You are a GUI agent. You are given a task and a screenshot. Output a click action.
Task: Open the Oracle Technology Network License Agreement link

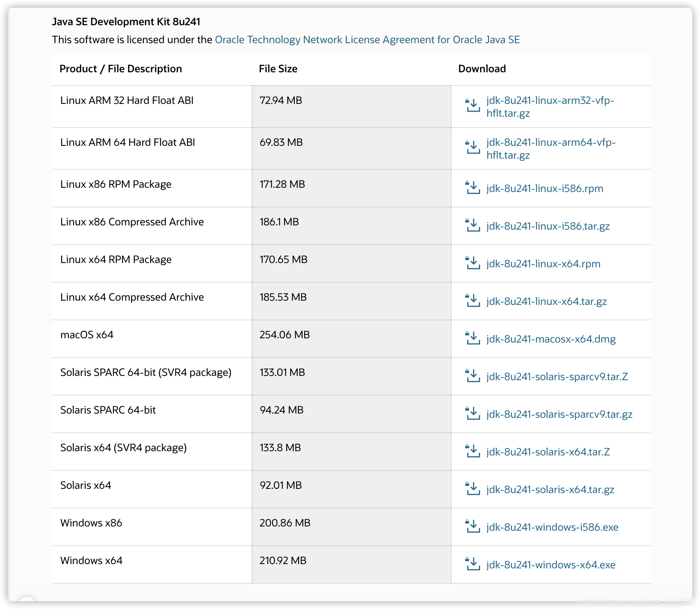pyautogui.click(x=367, y=40)
